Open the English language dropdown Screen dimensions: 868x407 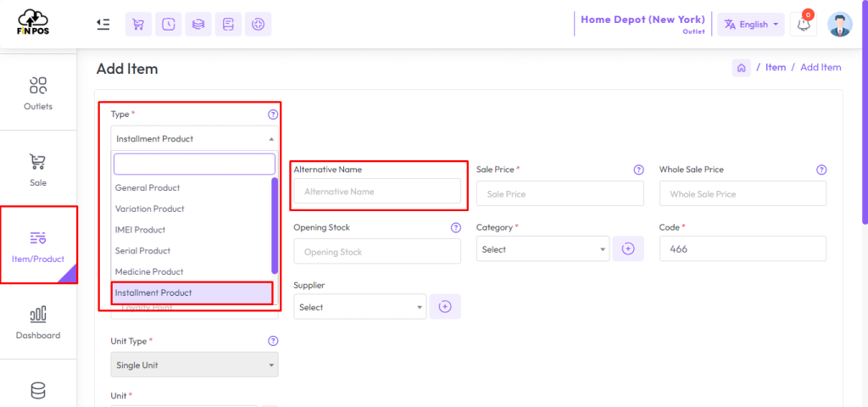pos(751,25)
